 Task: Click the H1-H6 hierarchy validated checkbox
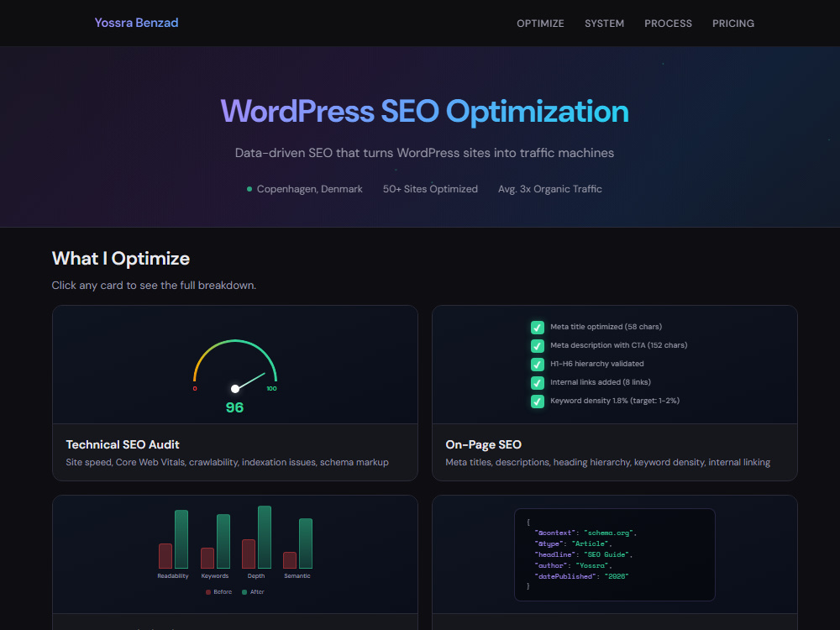pyautogui.click(x=538, y=365)
